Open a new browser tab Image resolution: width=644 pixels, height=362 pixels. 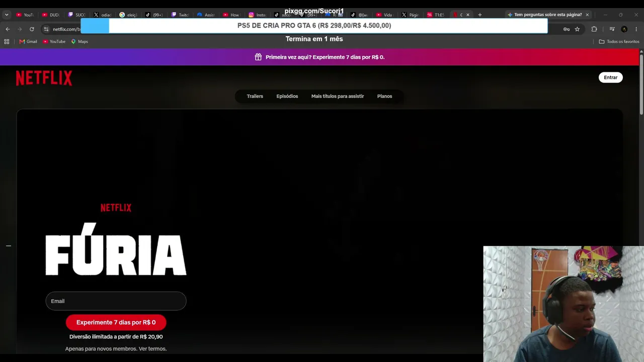[x=479, y=15]
